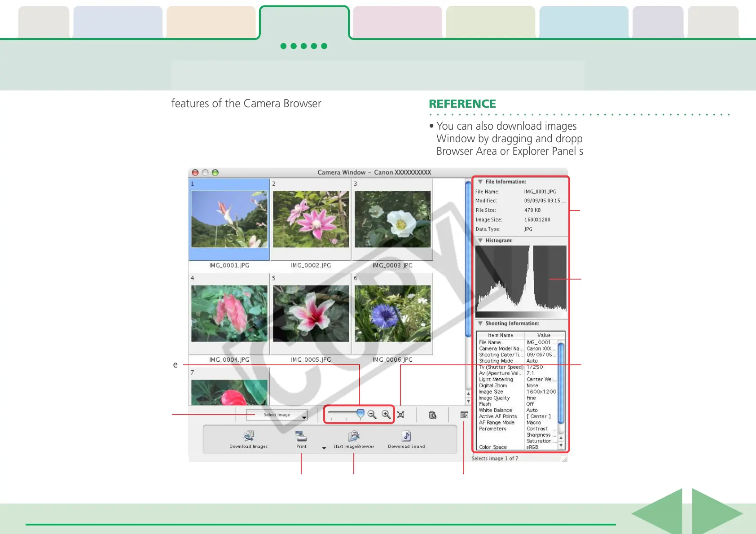This screenshot has height=534, width=756.
Task: Zoom in thumbnails with plus magnifier
Action: (x=386, y=415)
